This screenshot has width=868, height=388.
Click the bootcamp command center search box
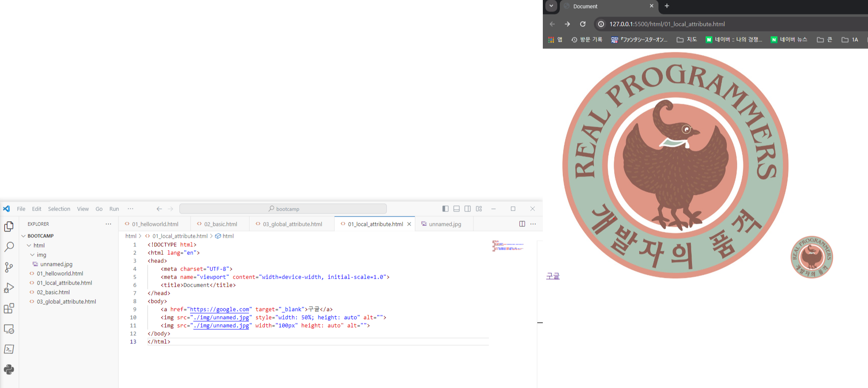(x=283, y=208)
